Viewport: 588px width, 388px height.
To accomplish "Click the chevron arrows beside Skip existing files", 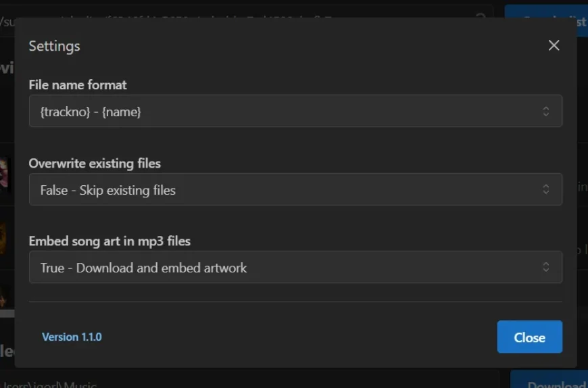I will coord(545,189).
